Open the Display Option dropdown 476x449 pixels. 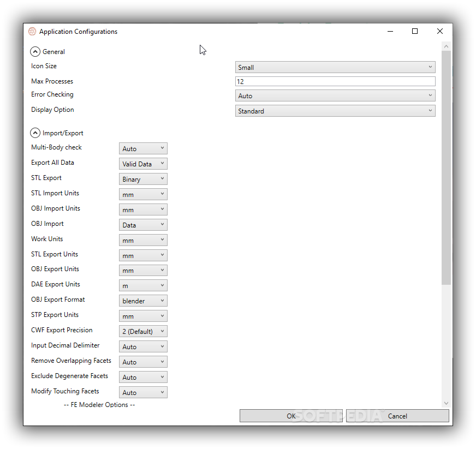[335, 111]
